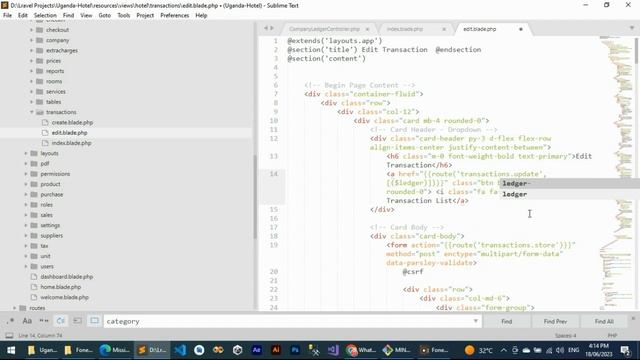Image resolution: width=640 pixels, height=360 pixels.
Task: Toggle in-selection search option
Action: [78, 321]
